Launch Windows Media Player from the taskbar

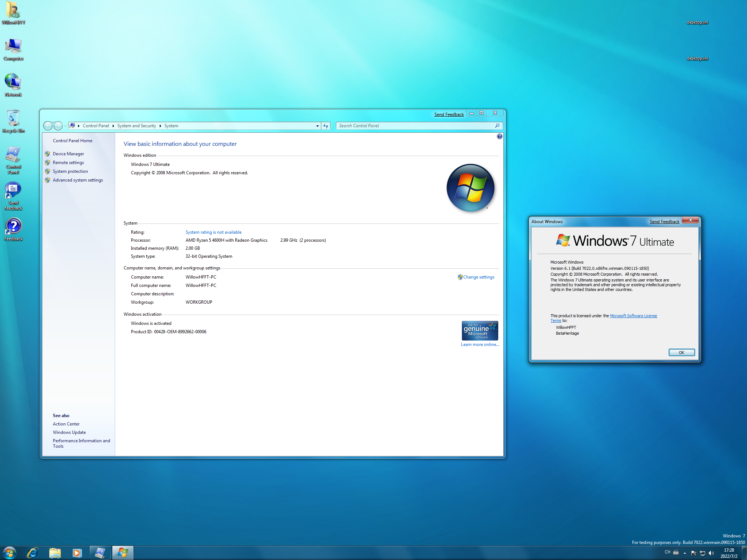(x=77, y=553)
